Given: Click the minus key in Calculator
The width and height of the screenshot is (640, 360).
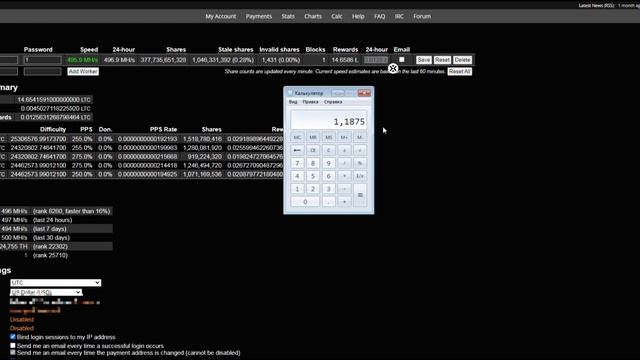Looking at the screenshot, I should pyautogui.click(x=344, y=189).
